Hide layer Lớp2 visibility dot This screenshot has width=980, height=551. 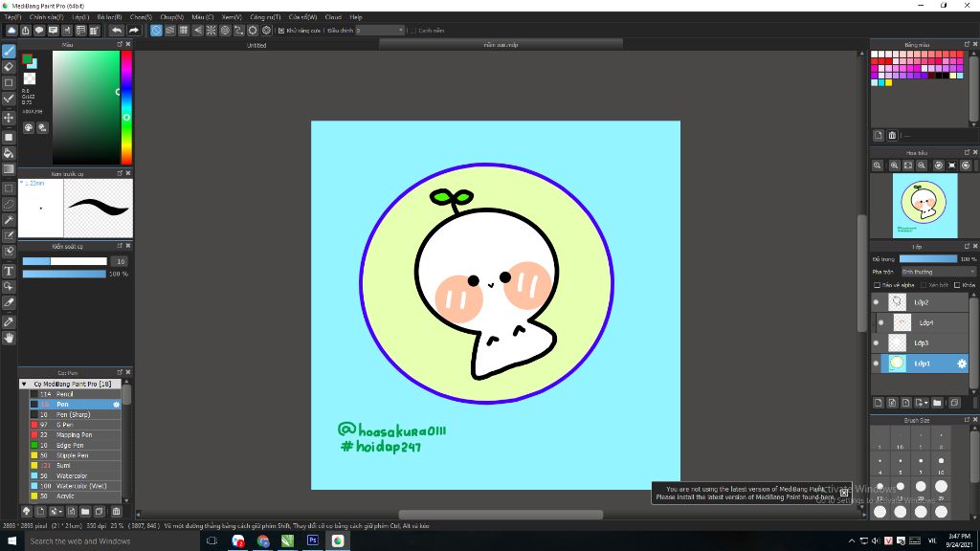(876, 302)
